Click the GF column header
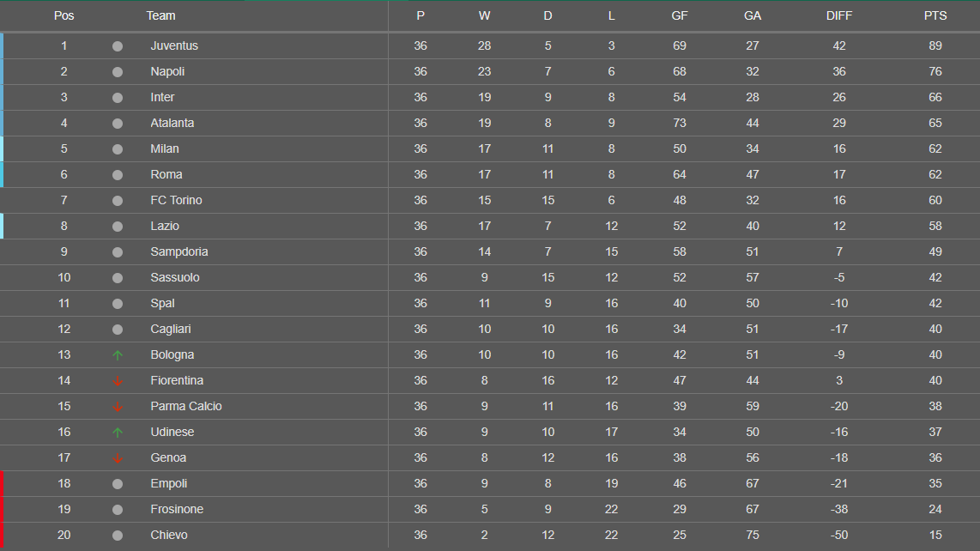Image resolution: width=980 pixels, height=551 pixels. point(680,15)
